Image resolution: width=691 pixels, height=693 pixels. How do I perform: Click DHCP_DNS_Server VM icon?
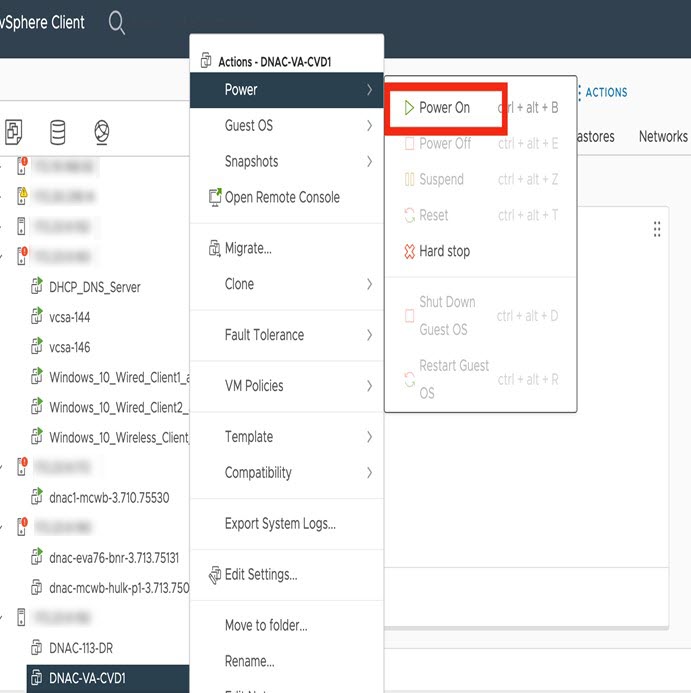[37, 286]
